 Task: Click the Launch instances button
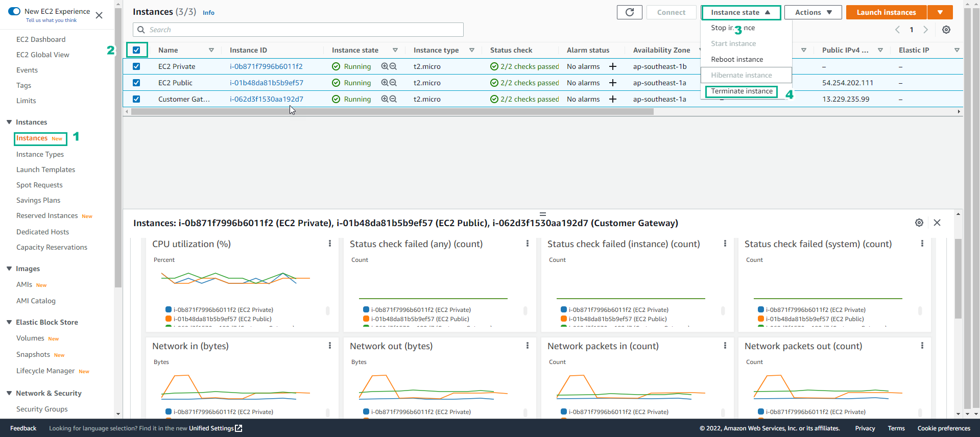click(x=886, y=12)
